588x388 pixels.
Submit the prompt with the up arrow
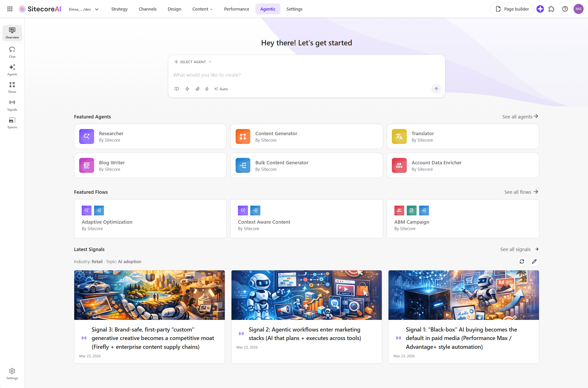pyautogui.click(x=436, y=89)
